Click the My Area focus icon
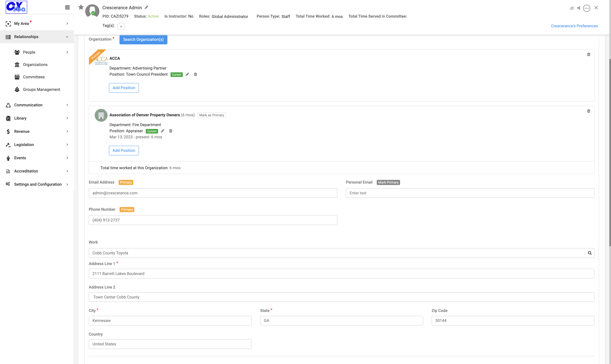The width and height of the screenshot is (611, 364). point(8,24)
